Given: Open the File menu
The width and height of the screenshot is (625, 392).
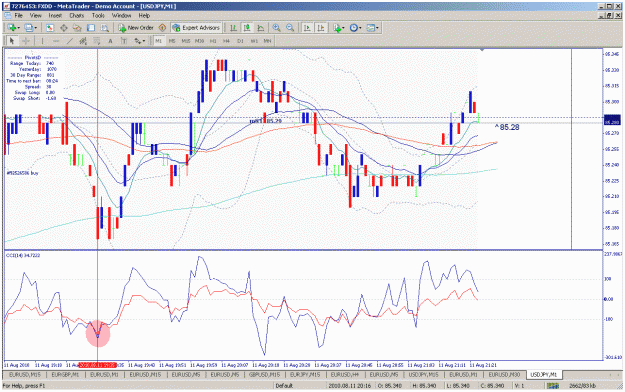Looking at the screenshot, I should pos(18,16).
